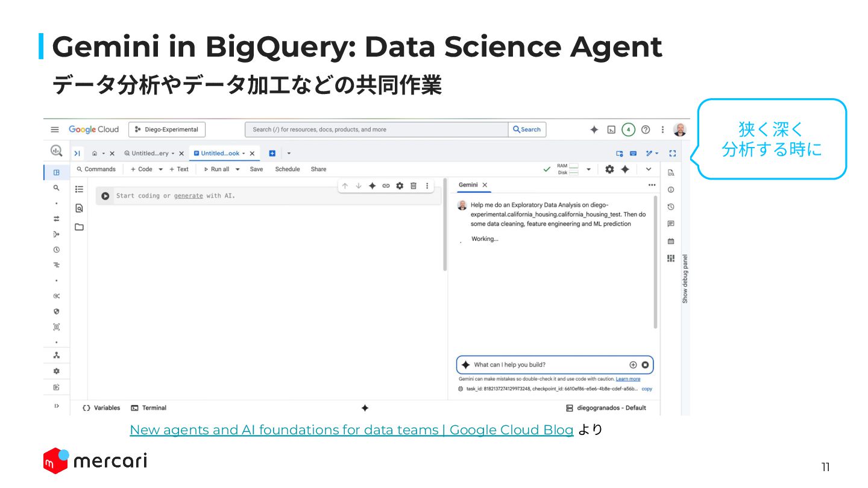Click Share in notebook toolbar
Image resolution: width=868 pixels, height=488 pixels.
point(318,169)
